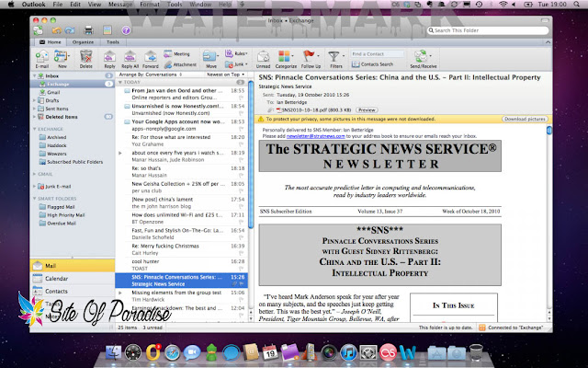The image size is (588, 368).
Task: Open the Rules dropdown
Action: click(236, 53)
